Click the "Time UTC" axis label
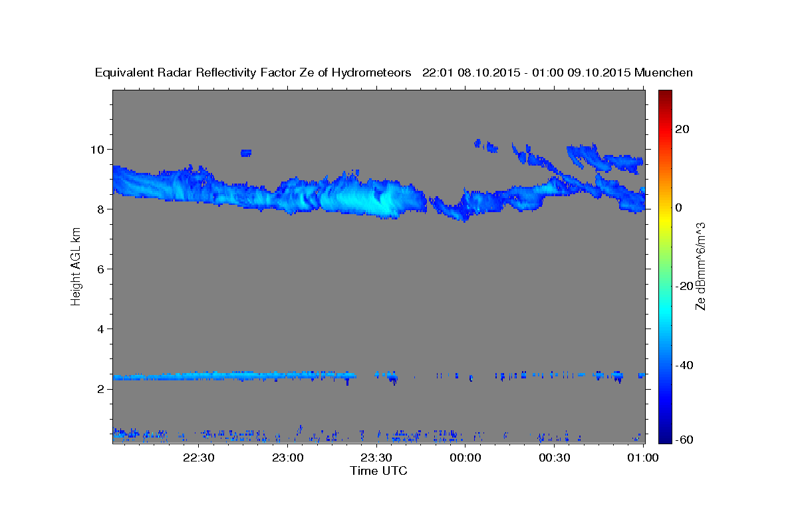 (x=378, y=471)
